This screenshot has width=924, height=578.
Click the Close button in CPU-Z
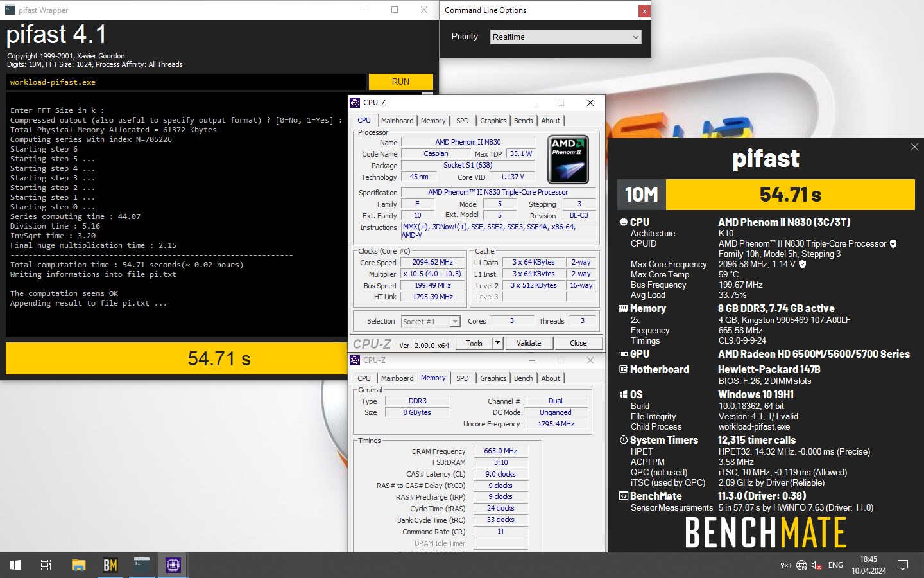[578, 343]
